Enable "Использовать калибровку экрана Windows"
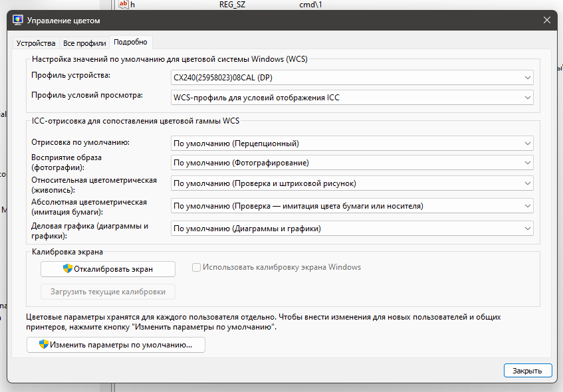The height and width of the screenshot is (392, 563). point(196,267)
